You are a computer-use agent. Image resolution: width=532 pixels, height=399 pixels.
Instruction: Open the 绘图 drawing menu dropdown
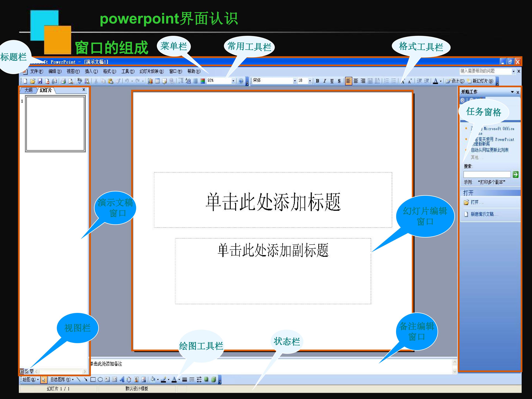pyautogui.click(x=30, y=380)
